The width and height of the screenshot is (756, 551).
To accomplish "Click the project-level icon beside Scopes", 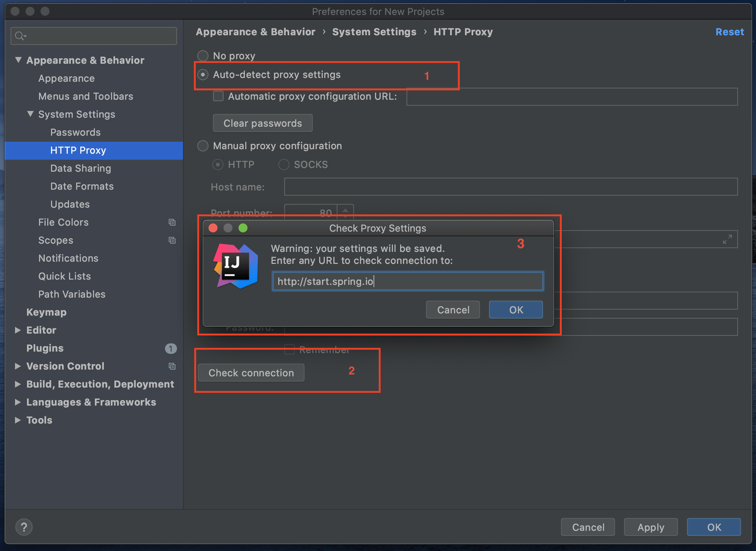I will click(x=172, y=240).
